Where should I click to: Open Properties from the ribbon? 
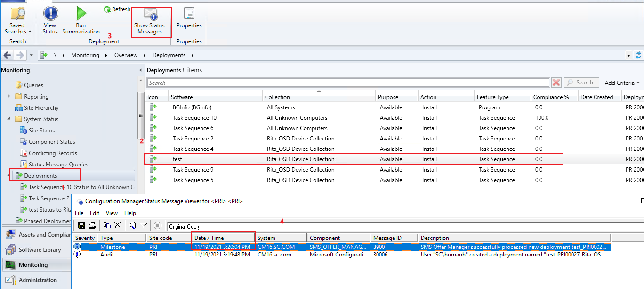[x=189, y=19]
